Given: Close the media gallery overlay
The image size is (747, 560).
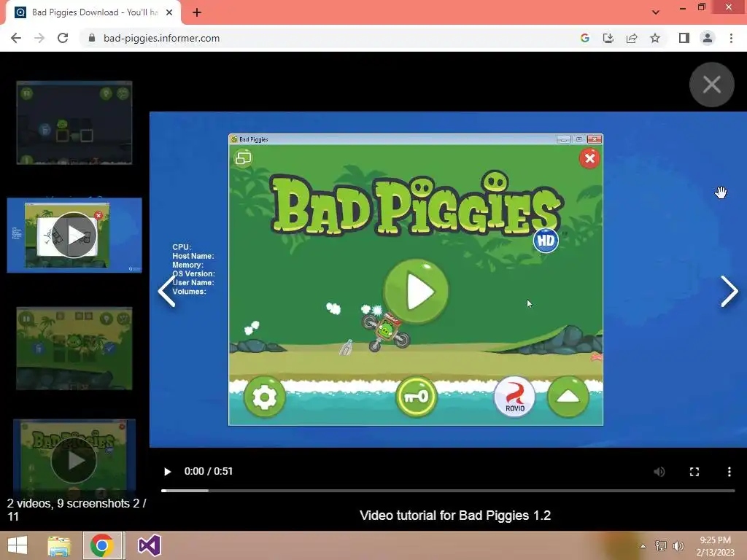Looking at the screenshot, I should [x=711, y=85].
